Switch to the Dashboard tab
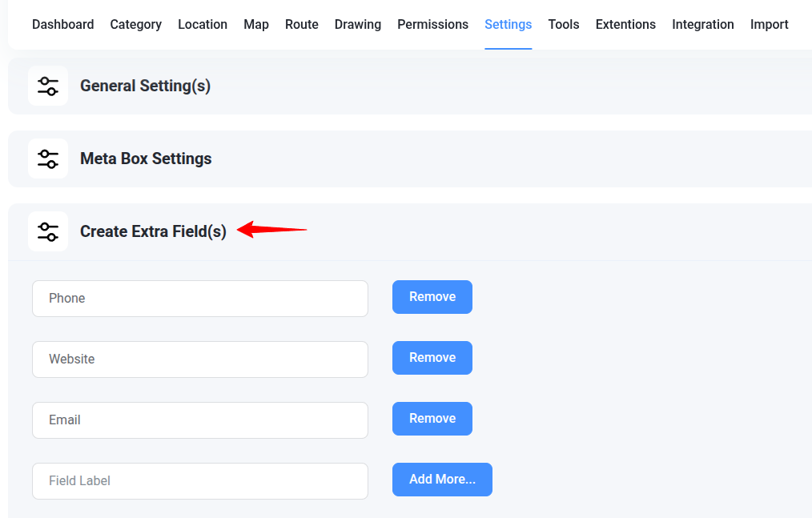The width and height of the screenshot is (812, 518). tap(62, 24)
